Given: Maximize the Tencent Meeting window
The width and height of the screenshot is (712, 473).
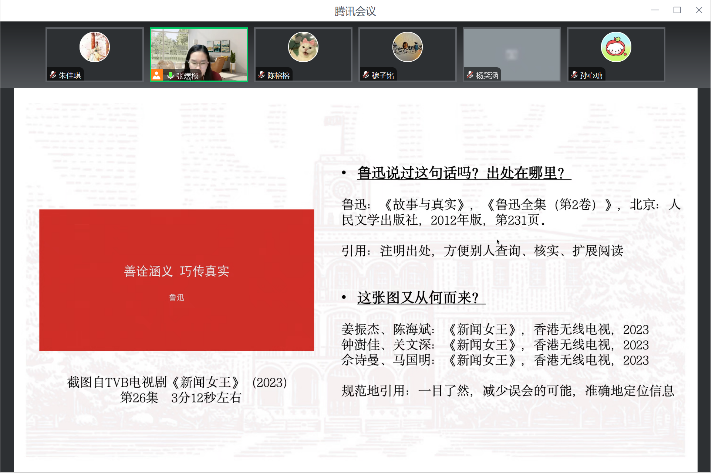Looking at the screenshot, I should (x=676, y=10).
